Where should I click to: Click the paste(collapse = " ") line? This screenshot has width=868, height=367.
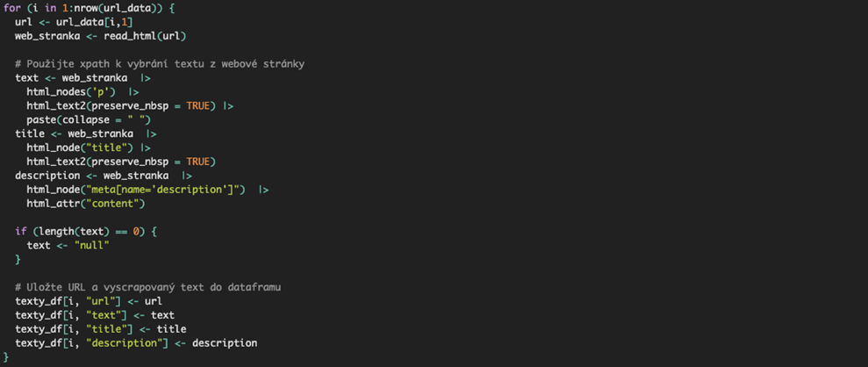pos(89,119)
